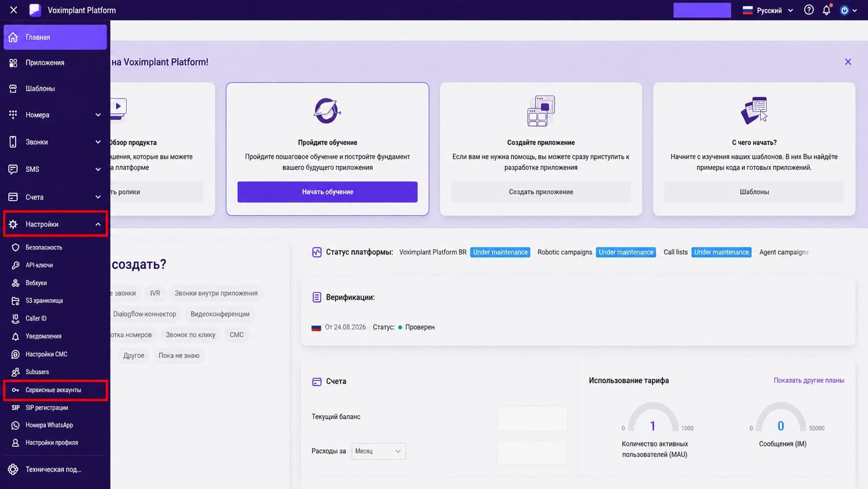
Task: Click the icon beside Настройки СМС
Action: [16, 354]
